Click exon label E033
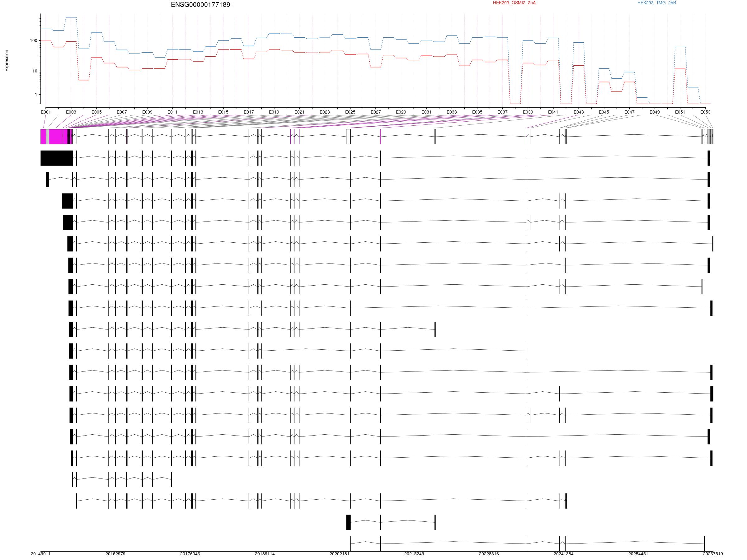 (x=452, y=112)
